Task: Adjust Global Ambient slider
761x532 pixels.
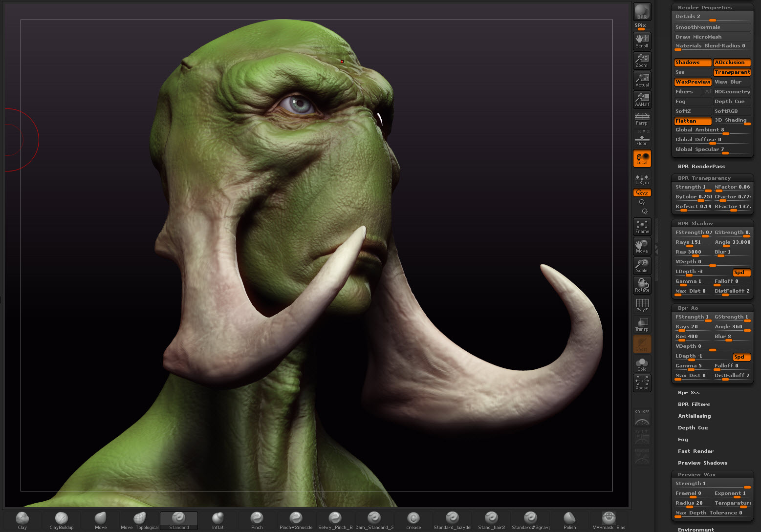Action: 712,130
